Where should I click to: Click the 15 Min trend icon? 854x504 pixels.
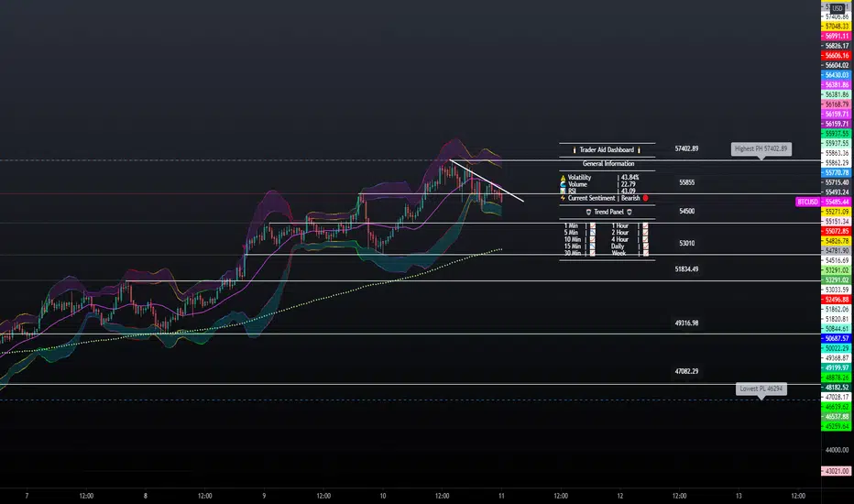coord(593,247)
